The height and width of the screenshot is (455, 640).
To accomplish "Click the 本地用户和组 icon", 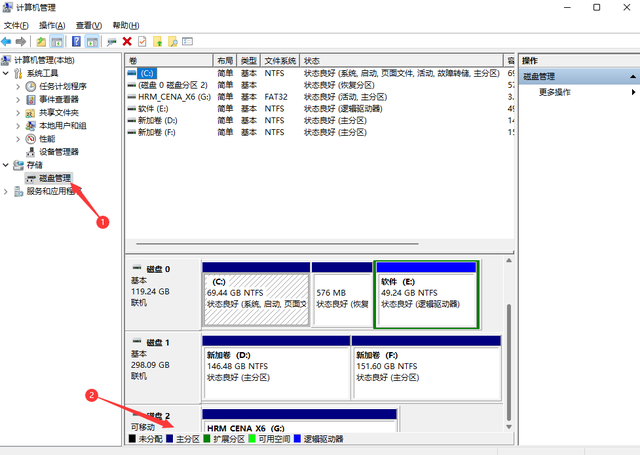I will coord(30,126).
